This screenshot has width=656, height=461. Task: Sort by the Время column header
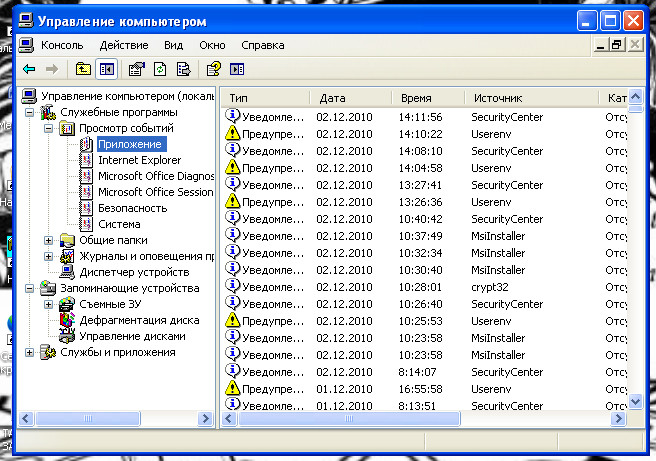tap(428, 98)
